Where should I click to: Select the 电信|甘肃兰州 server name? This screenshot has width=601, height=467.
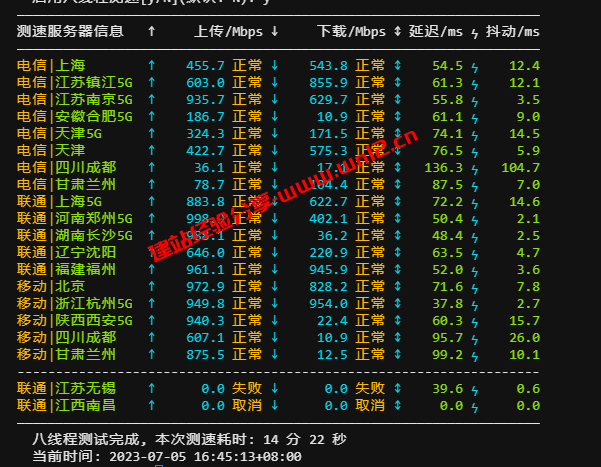coord(67,184)
